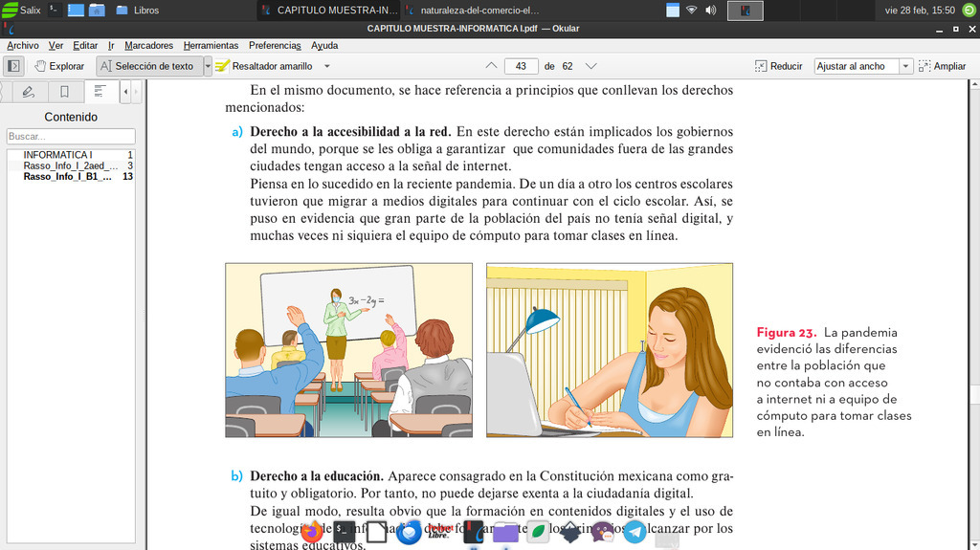The image size is (980, 550).
Task: Open the Editar menu
Action: tap(85, 46)
